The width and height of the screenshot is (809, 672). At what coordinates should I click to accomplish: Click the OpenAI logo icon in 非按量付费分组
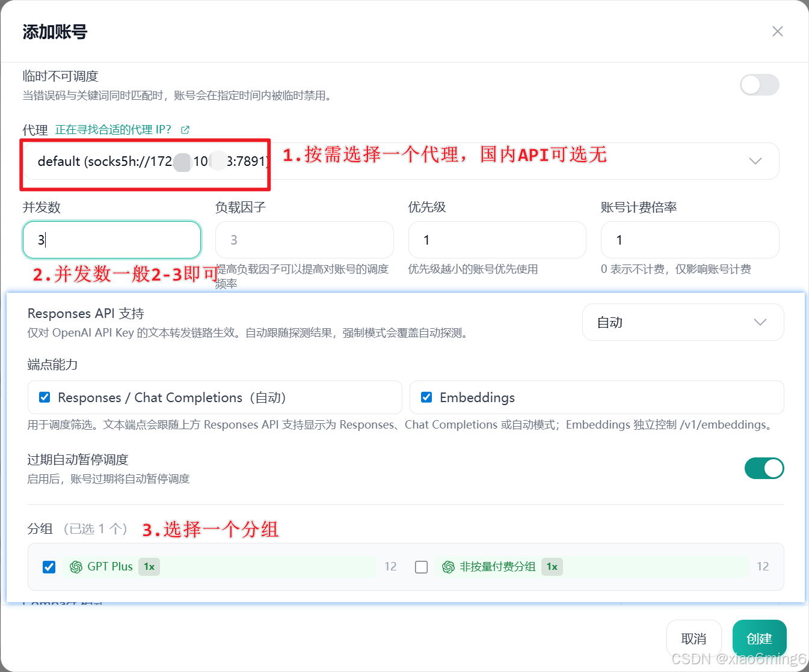click(x=449, y=567)
